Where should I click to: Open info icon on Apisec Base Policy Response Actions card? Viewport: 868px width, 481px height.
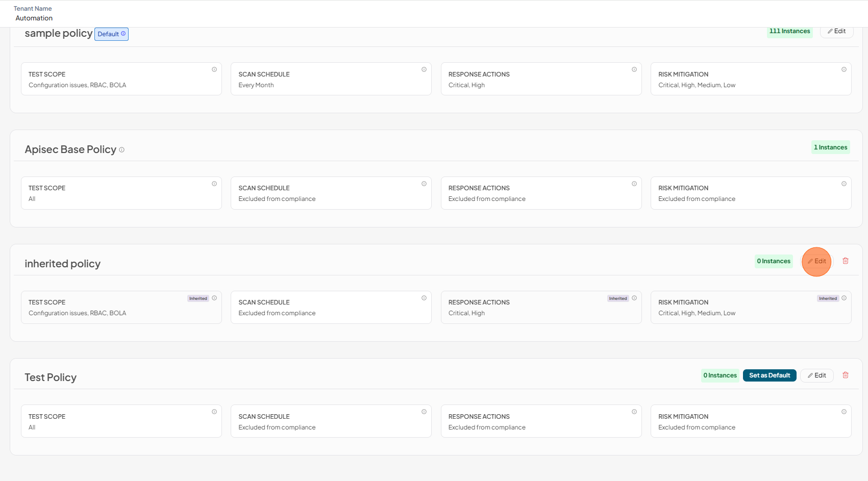point(634,184)
